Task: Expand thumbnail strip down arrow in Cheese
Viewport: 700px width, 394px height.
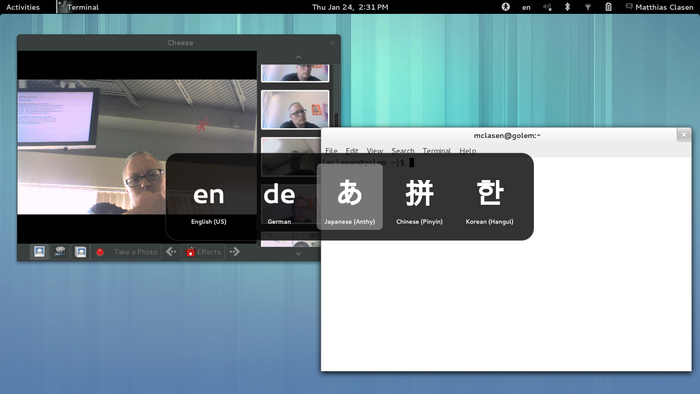Action: tap(298, 253)
